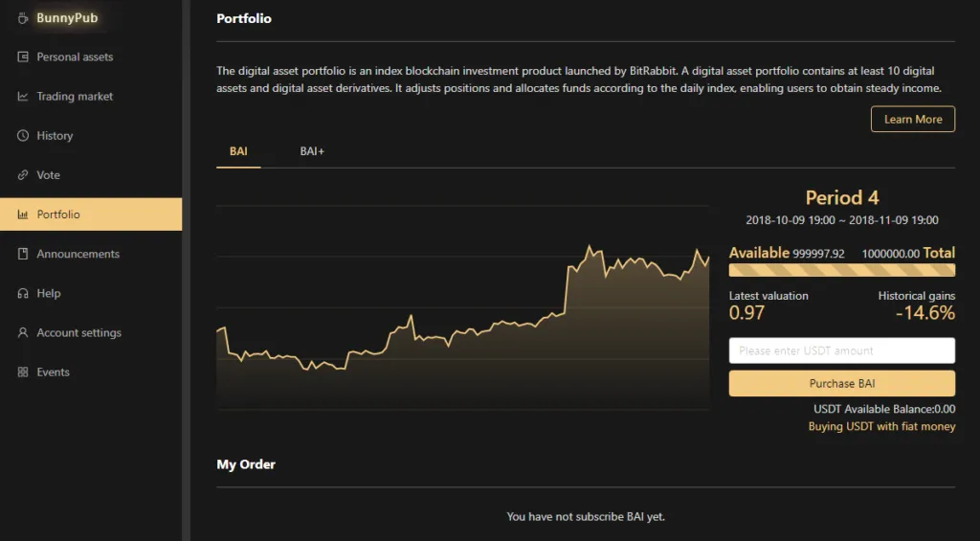Viewport: 980px width, 541px height.
Task: Click the Learn More button
Action: 912,119
